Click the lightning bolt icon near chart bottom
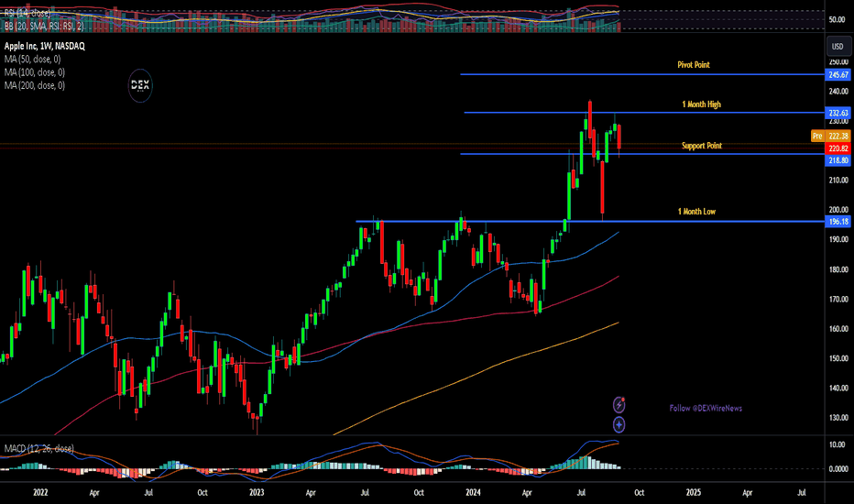The height and width of the screenshot is (504, 854). point(619,405)
